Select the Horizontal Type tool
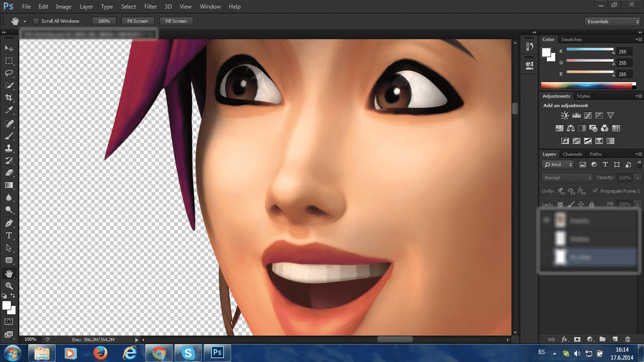 click(x=9, y=236)
